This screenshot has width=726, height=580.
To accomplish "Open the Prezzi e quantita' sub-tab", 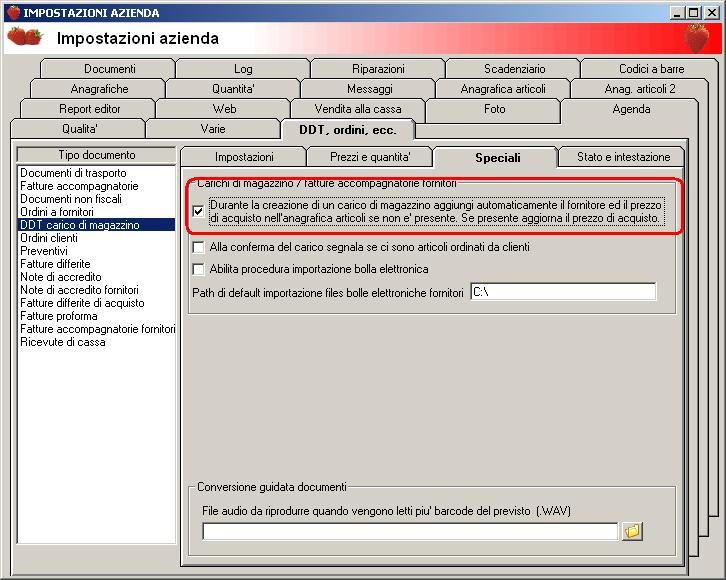I will coord(370,157).
